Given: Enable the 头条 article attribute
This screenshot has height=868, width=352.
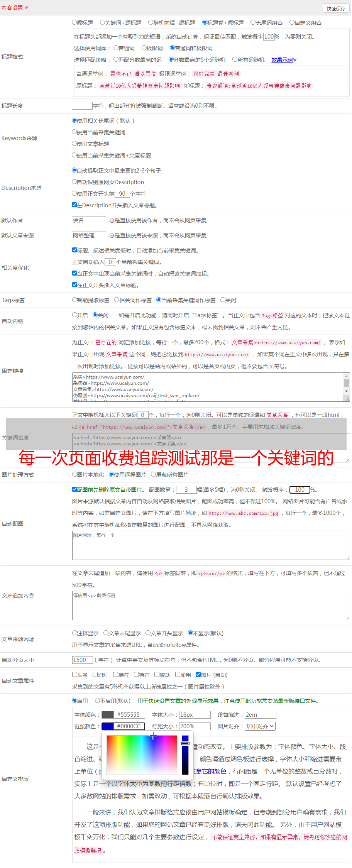Looking at the screenshot, I should click(75, 675).
